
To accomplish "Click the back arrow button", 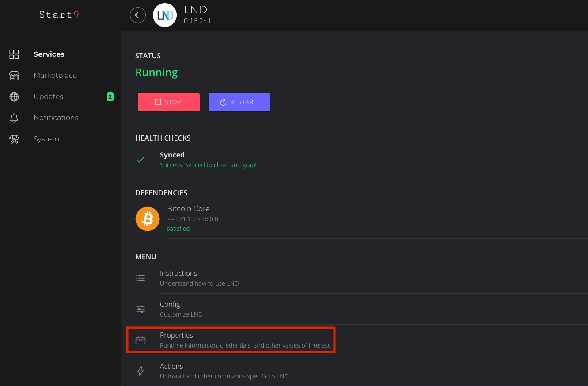I will click(x=138, y=15).
